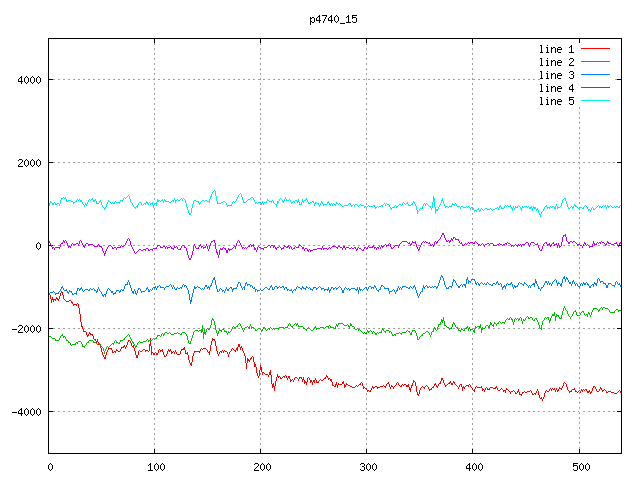Select the 'line 1' legend label
640x480 pixels.
point(556,49)
